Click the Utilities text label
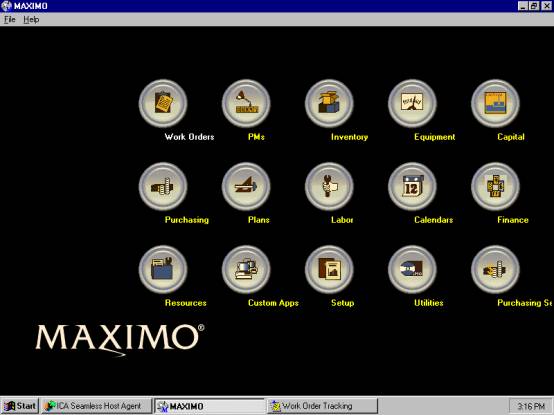 click(429, 303)
